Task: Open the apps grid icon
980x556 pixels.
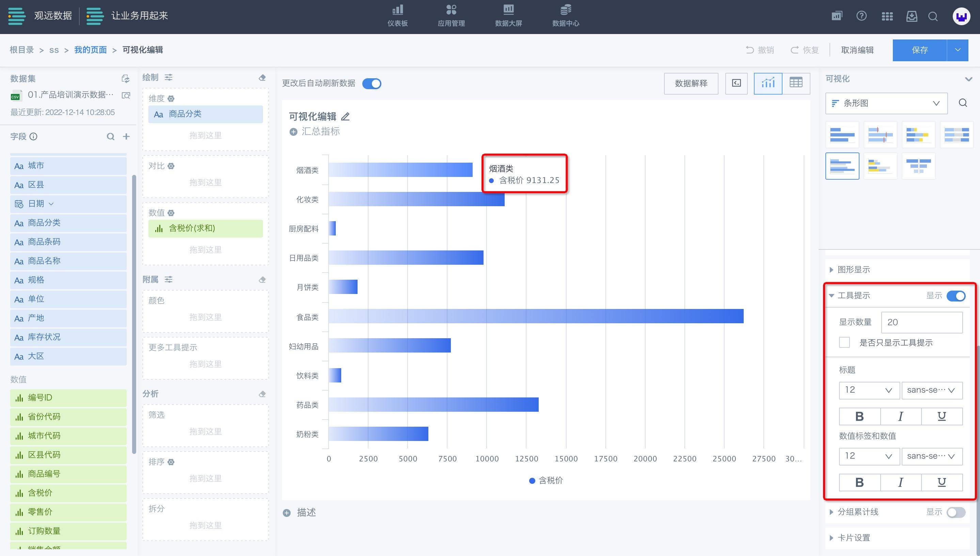Action: [887, 16]
